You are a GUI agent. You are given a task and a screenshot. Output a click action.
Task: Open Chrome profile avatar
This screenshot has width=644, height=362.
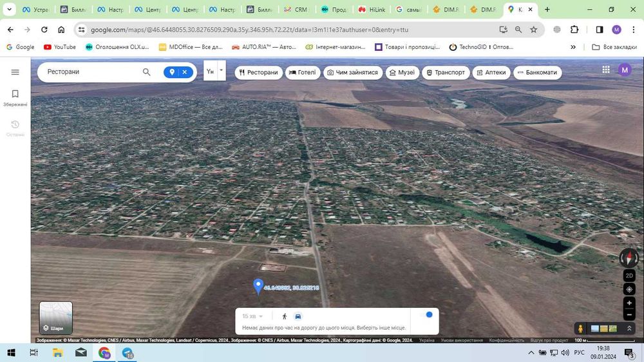tap(616, 30)
